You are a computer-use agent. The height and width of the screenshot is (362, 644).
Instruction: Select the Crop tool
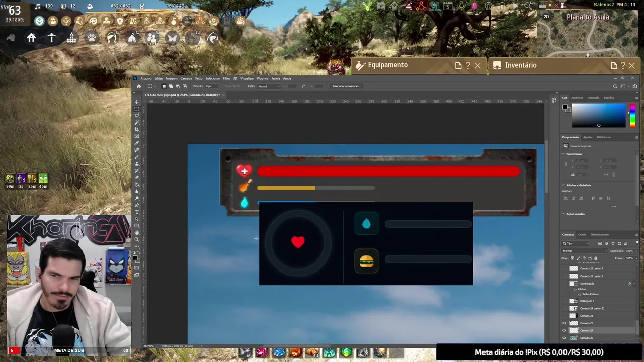(137, 129)
